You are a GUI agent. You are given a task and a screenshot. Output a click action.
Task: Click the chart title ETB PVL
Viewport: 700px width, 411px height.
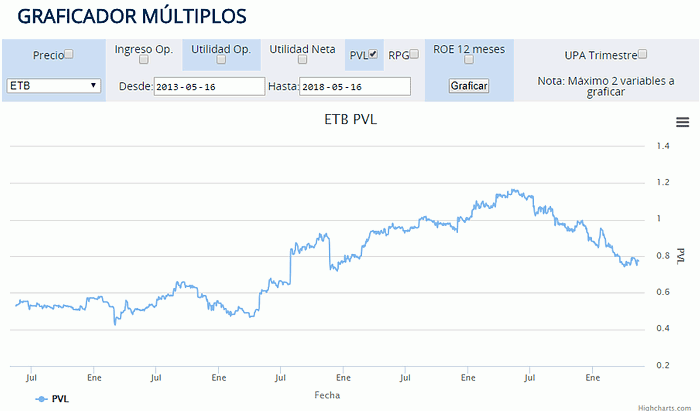tap(350, 120)
